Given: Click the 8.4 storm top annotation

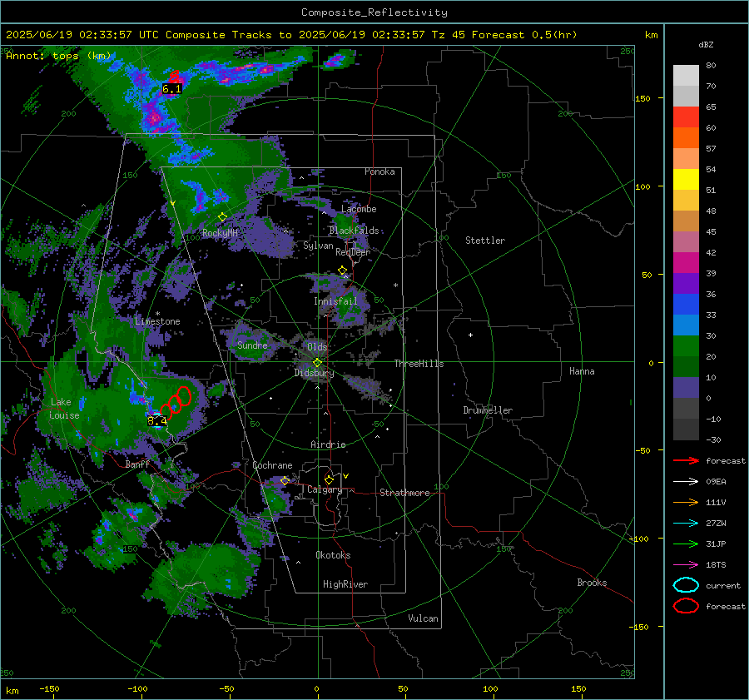Looking at the screenshot, I should (x=157, y=421).
